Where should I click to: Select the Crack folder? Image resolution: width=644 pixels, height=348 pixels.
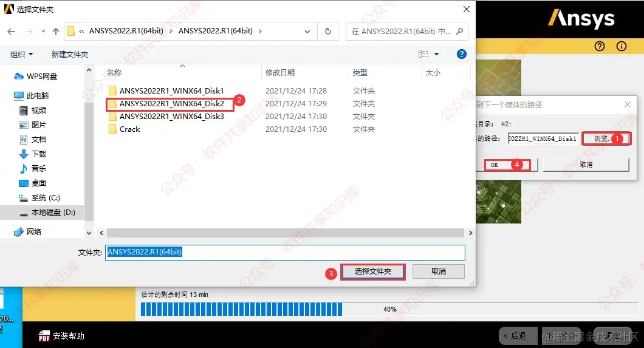125,129
